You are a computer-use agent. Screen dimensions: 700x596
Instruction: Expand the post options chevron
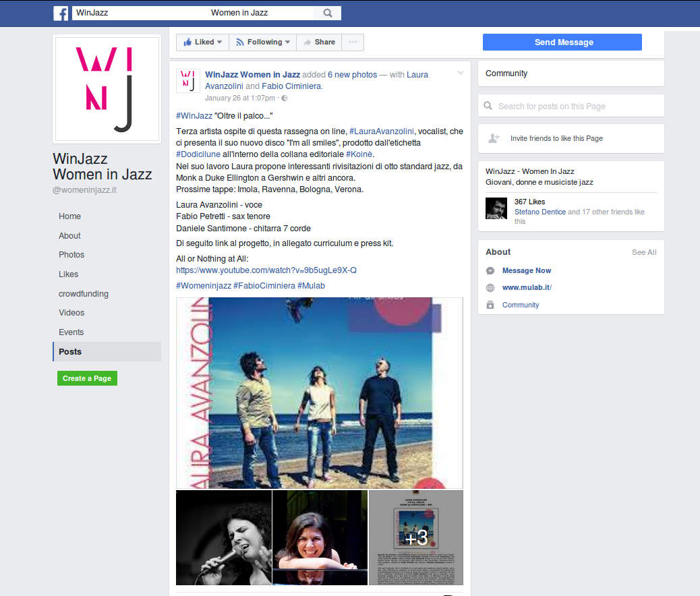point(461,73)
